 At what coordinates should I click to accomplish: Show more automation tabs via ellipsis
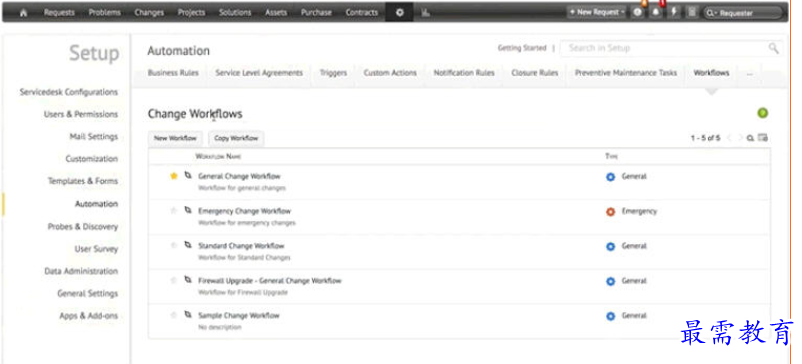coord(749,73)
